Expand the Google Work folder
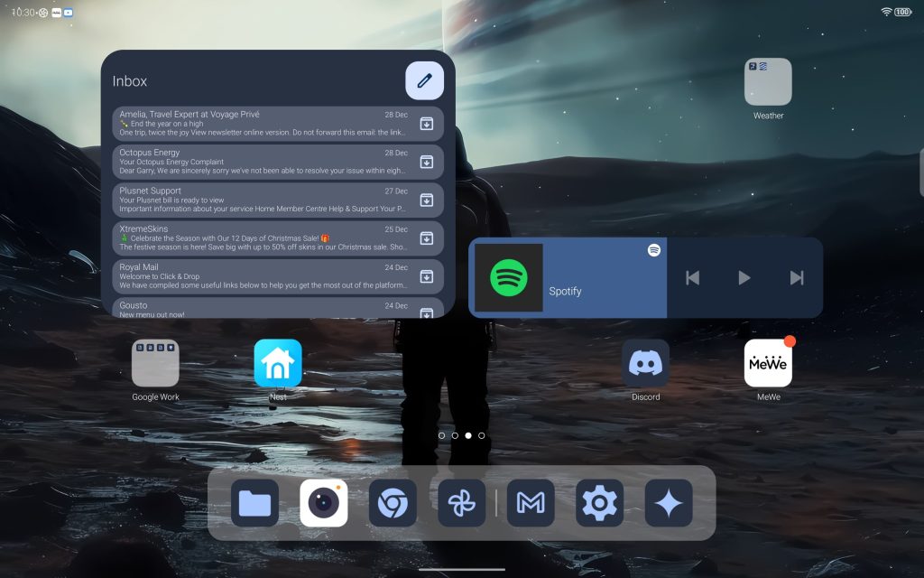The image size is (924, 578). pyautogui.click(x=155, y=363)
